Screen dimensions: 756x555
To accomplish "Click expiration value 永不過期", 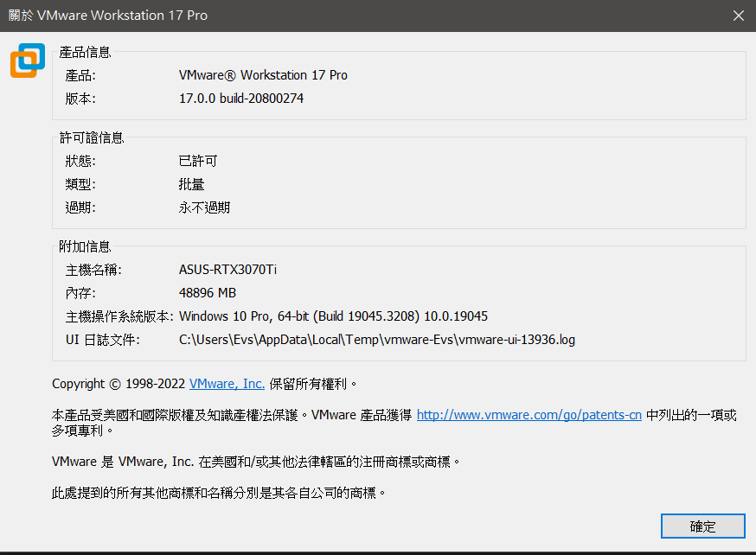I will [x=204, y=207].
